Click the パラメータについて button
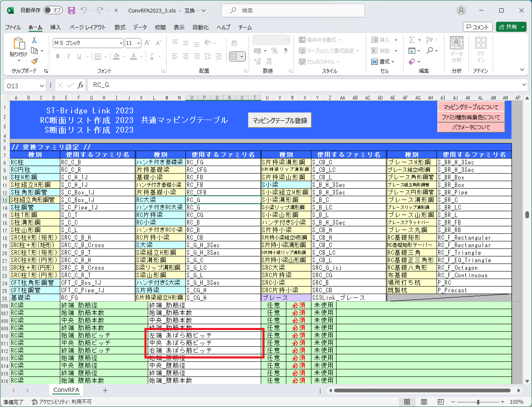 (x=471, y=127)
